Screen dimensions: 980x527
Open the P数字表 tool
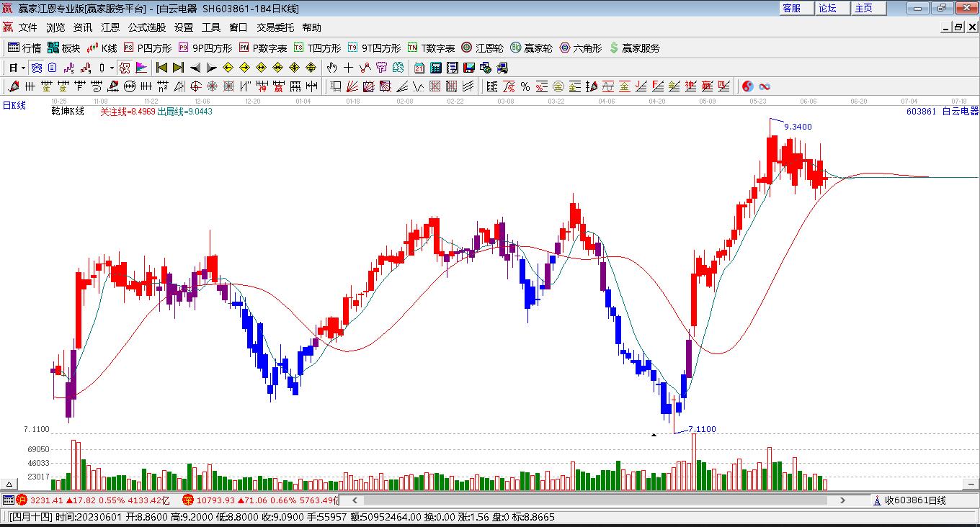(x=263, y=48)
